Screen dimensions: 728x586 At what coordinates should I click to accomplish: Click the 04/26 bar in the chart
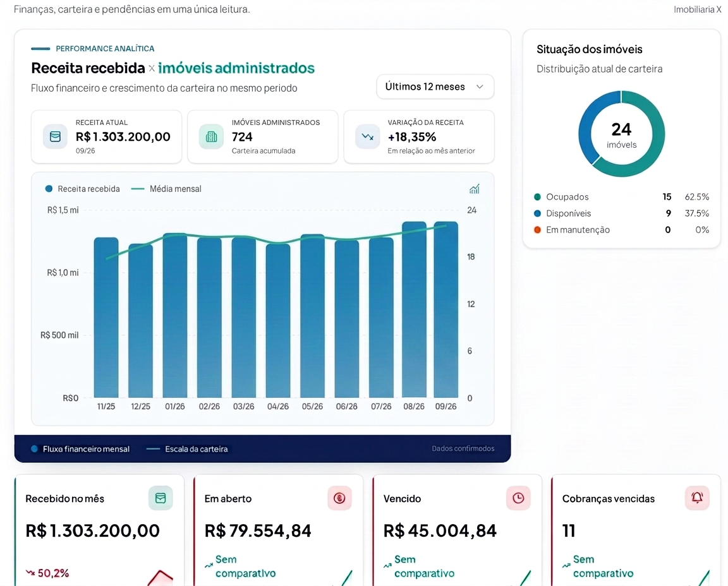[278, 321]
